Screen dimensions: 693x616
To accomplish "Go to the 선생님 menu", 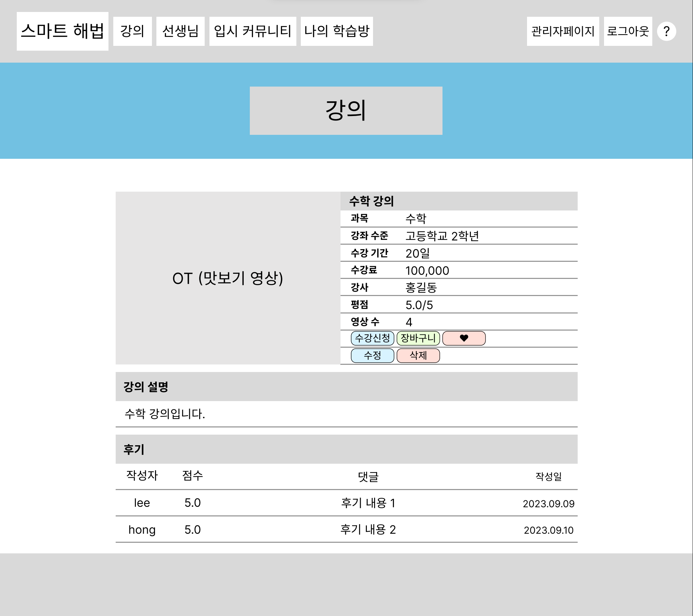I will 180,31.
